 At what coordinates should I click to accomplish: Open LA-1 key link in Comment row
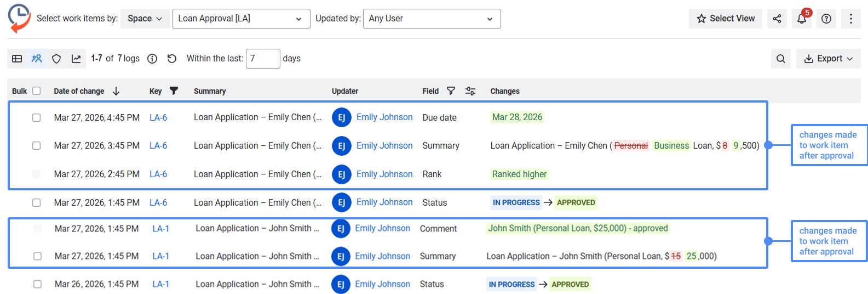160,229
